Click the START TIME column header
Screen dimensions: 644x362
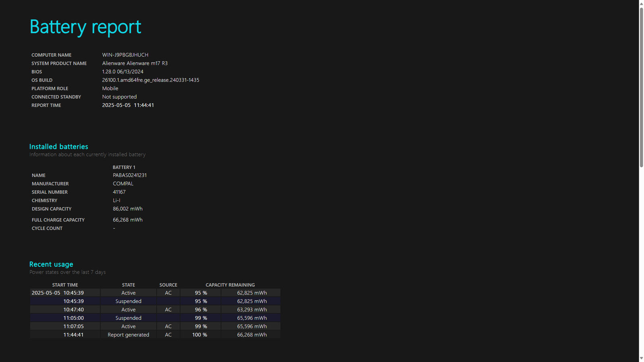click(65, 285)
